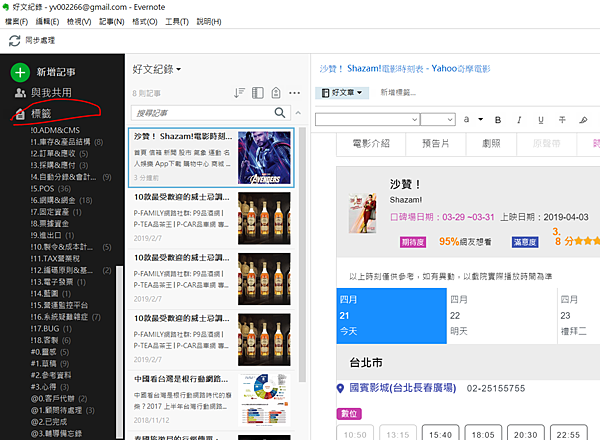Open the font family combo box
The width and height of the screenshot is (600, 440).
[367, 120]
